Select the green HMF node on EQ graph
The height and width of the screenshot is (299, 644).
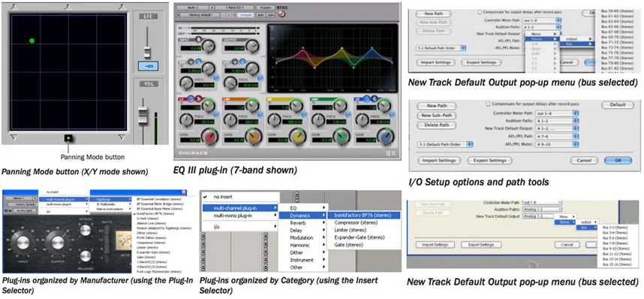point(354,67)
